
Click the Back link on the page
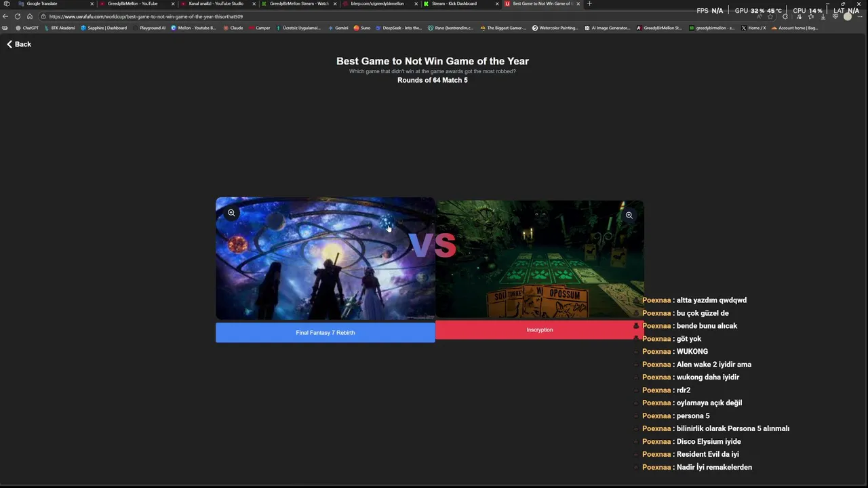(x=19, y=44)
